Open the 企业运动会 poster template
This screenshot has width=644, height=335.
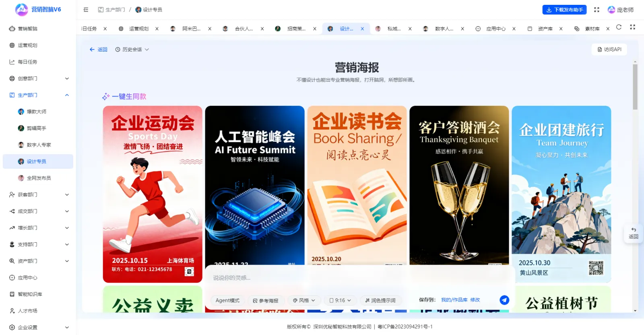[x=153, y=194]
